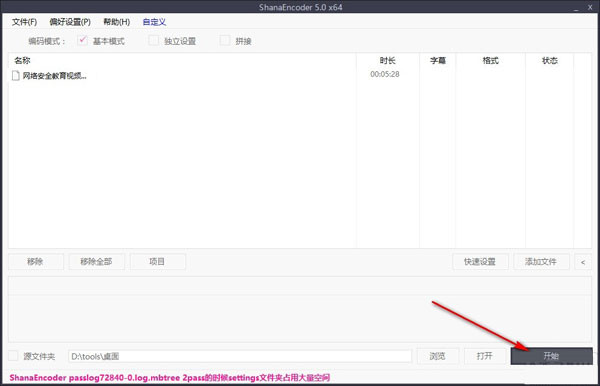Screen dimensions: 600x386
Task: Click the 添加文件 button
Action: pos(541,262)
